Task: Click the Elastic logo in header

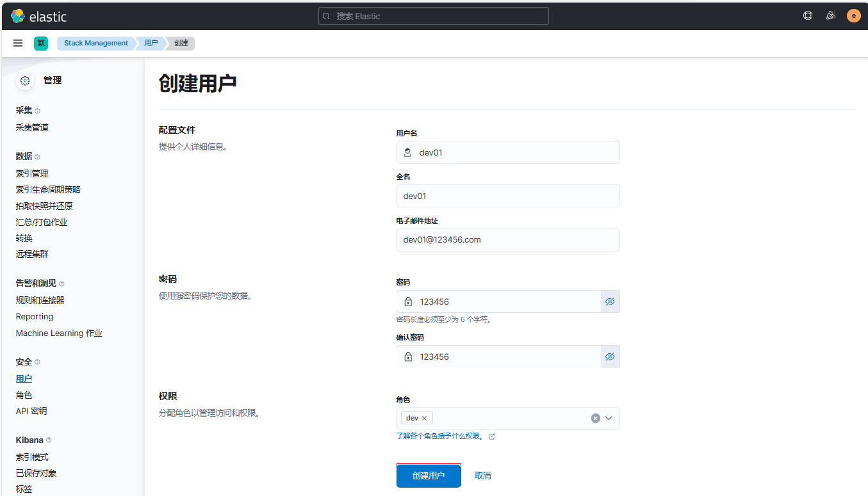Action: tap(38, 16)
